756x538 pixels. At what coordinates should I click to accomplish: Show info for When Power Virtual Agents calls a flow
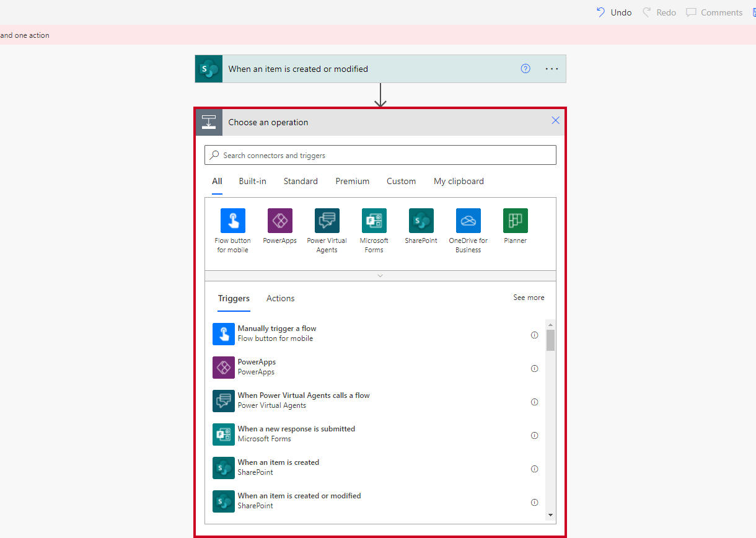(534, 402)
